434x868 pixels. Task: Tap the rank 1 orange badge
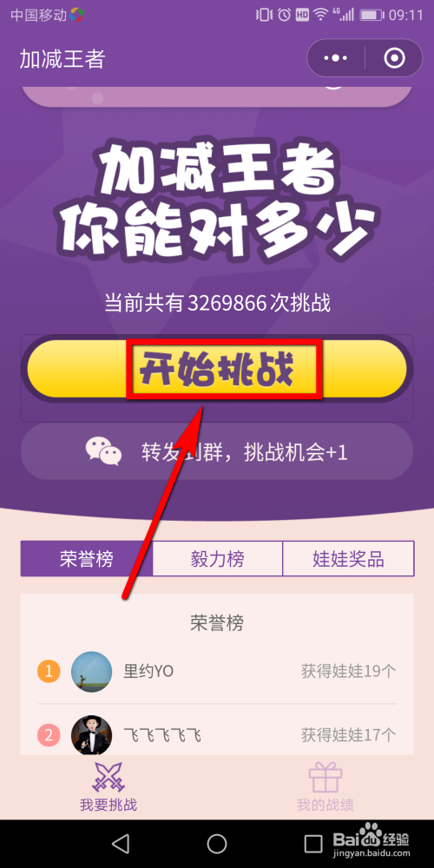click(x=49, y=672)
